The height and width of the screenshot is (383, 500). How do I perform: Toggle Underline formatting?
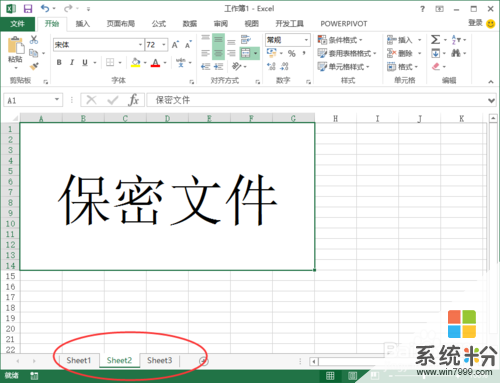85,62
